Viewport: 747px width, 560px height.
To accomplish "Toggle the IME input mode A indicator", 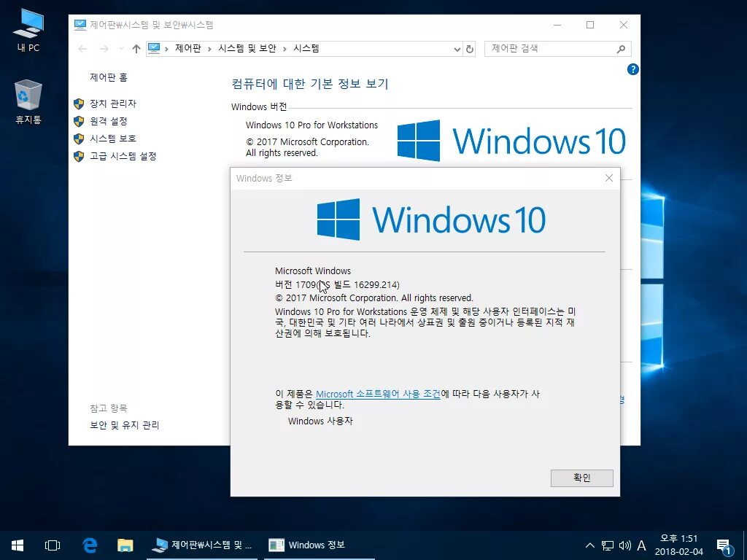I will 642,545.
